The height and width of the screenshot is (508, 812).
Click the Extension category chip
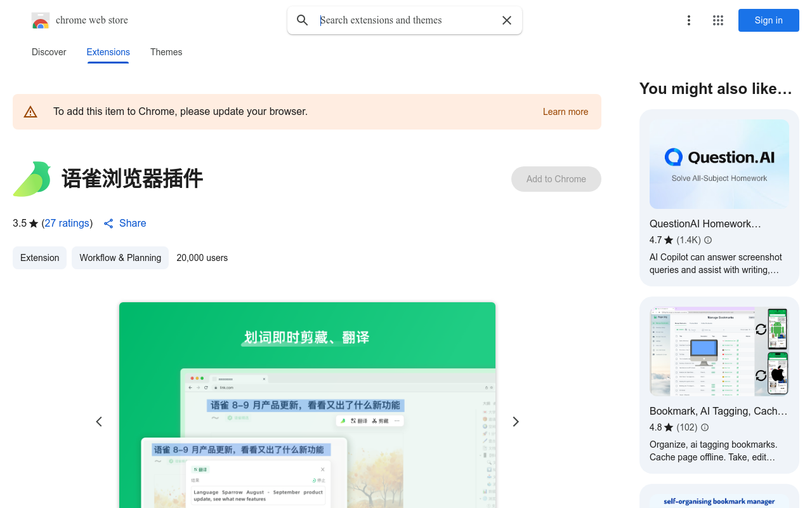(x=39, y=258)
